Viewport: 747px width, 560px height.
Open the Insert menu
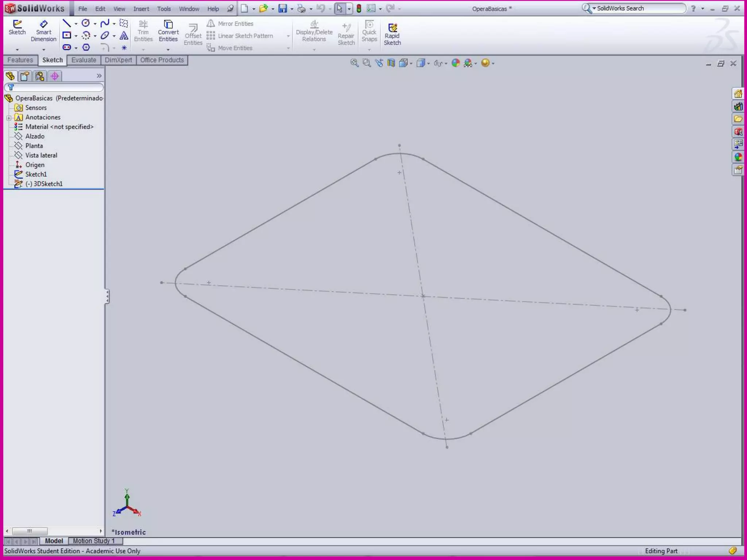click(141, 9)
